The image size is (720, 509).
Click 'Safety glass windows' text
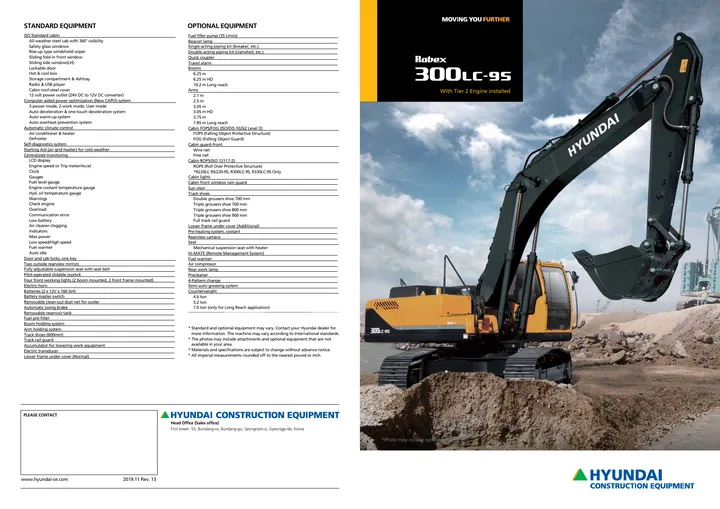[x=49, y=46]
